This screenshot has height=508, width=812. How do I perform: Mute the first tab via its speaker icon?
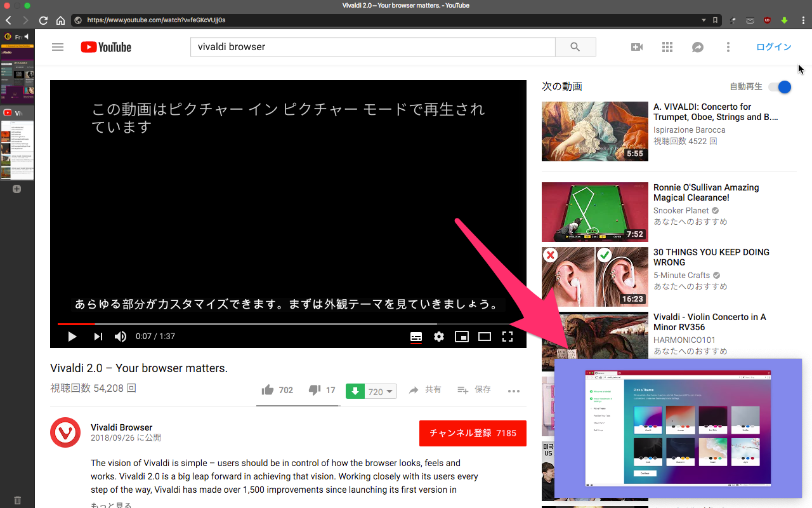(27, 37)
